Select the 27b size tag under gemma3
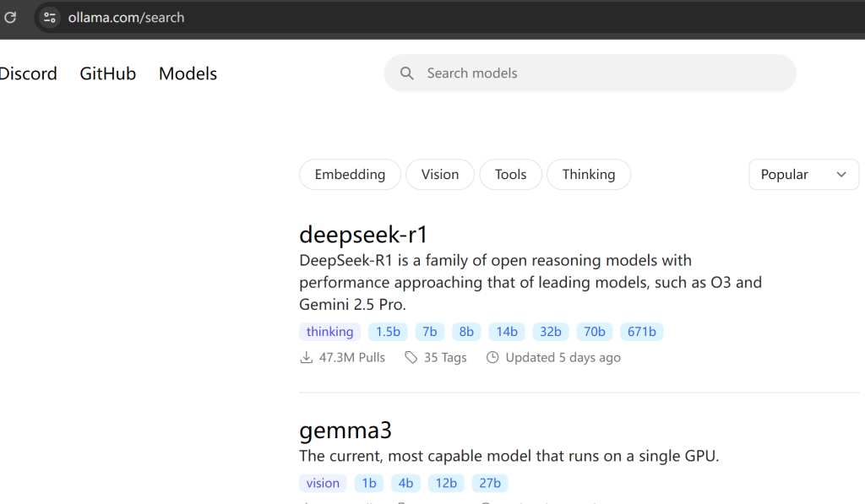 pos(490,483)
